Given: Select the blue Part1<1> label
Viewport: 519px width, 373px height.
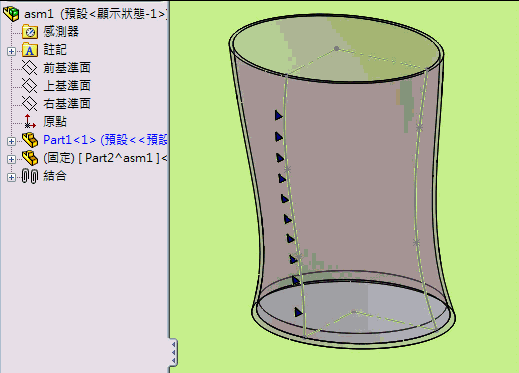Looking at the screenshot, I should pyautogui.click(x=105, y=140).
